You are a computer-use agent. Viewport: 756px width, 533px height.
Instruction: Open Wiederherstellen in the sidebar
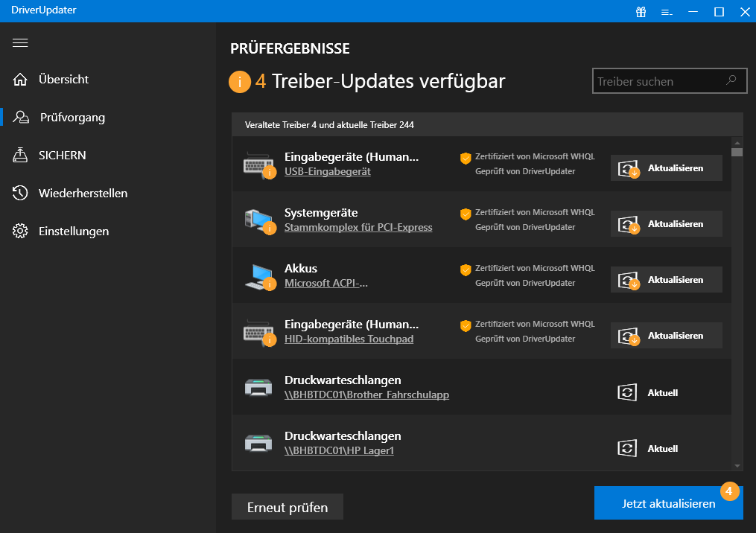pyautogui.click(x=83, y=194)
